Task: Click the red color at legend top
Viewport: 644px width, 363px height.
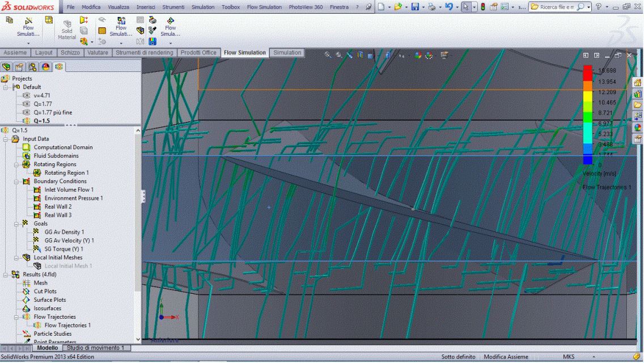Action: click(588, 73)
